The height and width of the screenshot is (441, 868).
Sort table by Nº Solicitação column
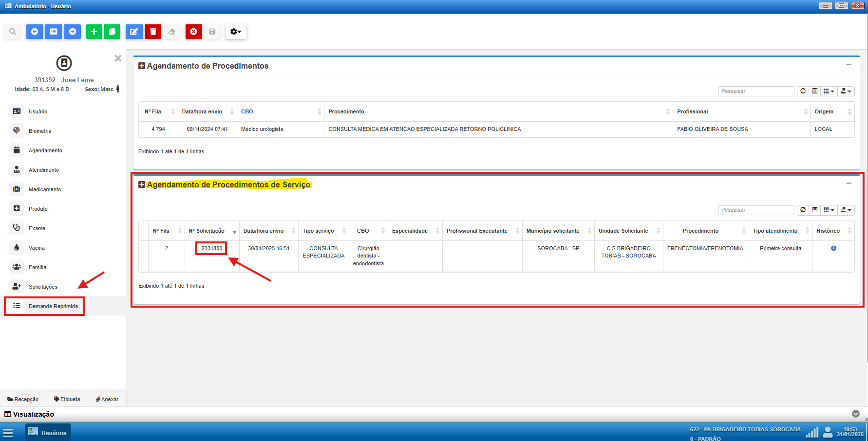(x=207, y=231)
